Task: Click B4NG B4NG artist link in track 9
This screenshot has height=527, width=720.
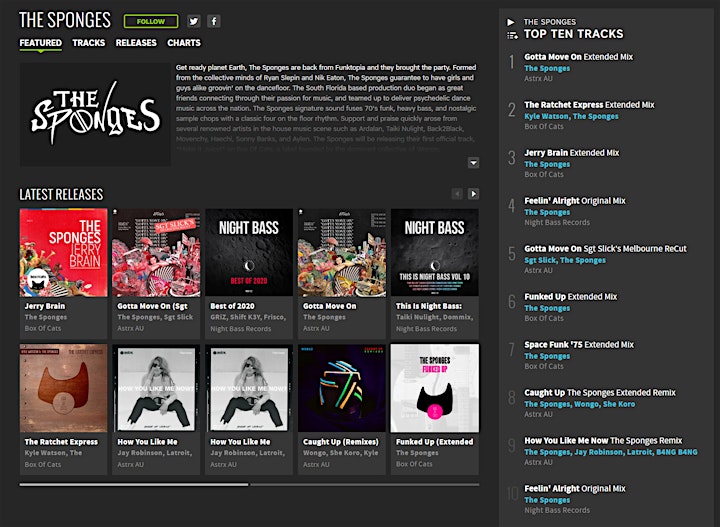Action: 676,452
